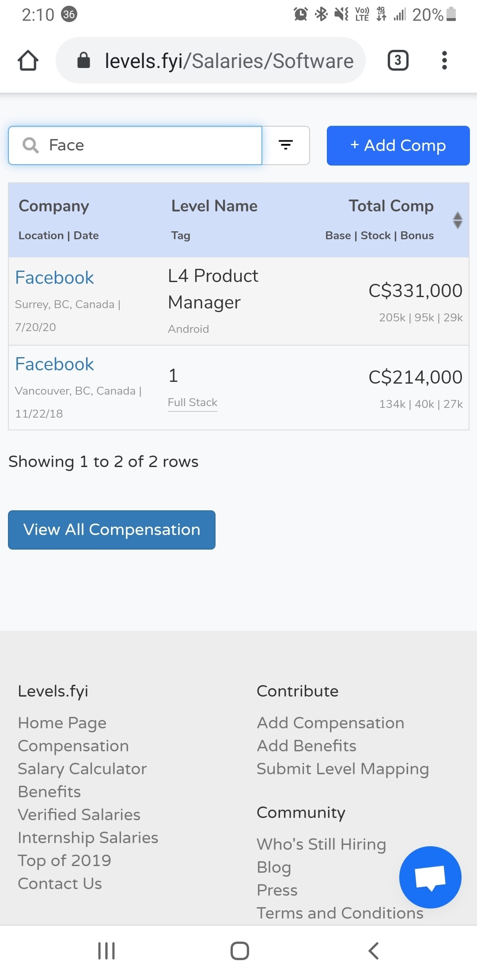Open the Submit Level Mapping link
477x980 pixels.
pyautogui.click(x=343, y=769)
